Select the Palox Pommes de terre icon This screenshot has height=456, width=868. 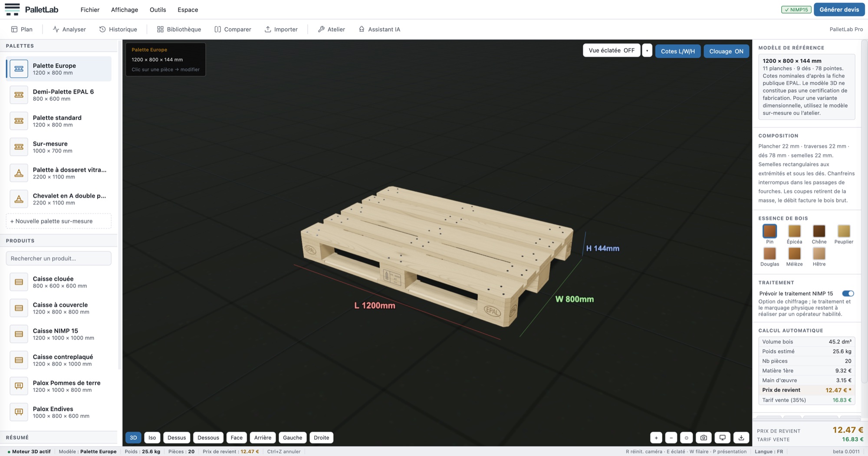click(x=19, y=386)
